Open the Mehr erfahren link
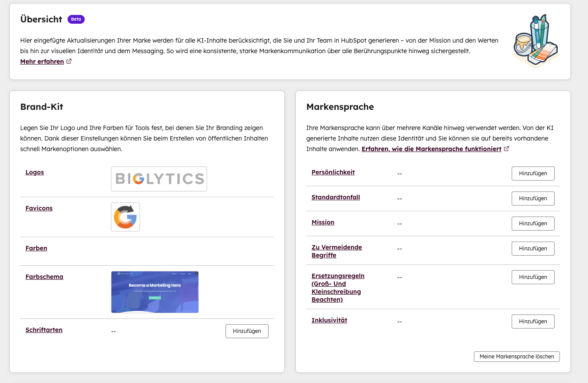 pyautogui.click(x=42, y=61)
